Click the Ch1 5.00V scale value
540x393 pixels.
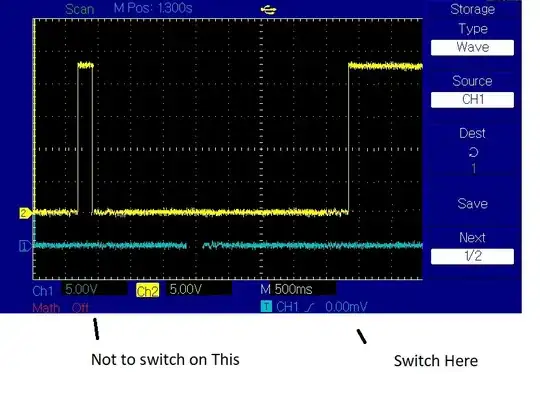(x=81, y=289)
